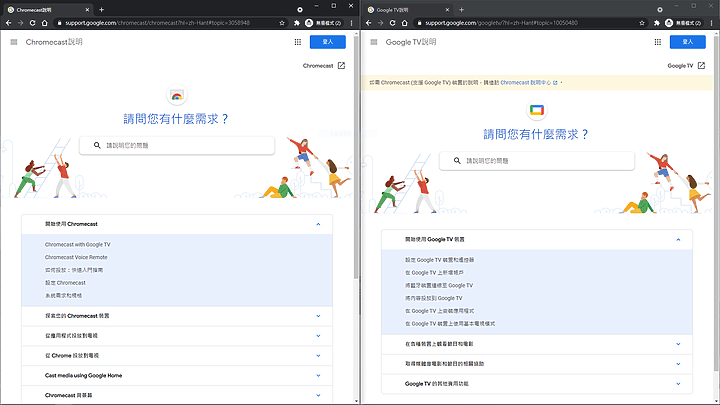Image resolution: width=720 pixels, height=405 pixels.
Task: Click search magnifier in Google TV help search
Action: pyautogui.click(x=457, y=161)
